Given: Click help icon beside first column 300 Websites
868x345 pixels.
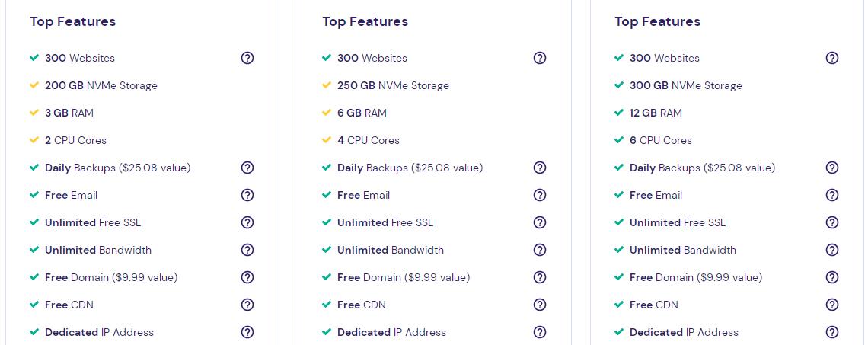Looking at the screenshot, I should [x=247, y=58].
